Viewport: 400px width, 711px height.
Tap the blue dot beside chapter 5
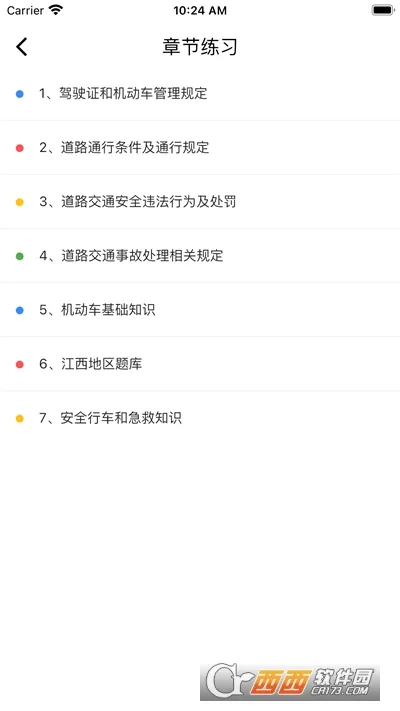(x=20, y=310)
